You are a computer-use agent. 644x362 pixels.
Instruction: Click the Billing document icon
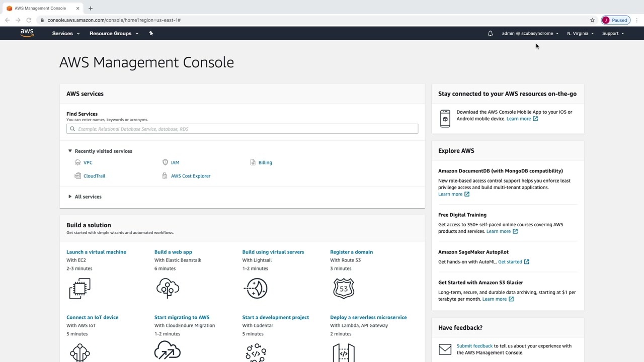pos(253,162)
